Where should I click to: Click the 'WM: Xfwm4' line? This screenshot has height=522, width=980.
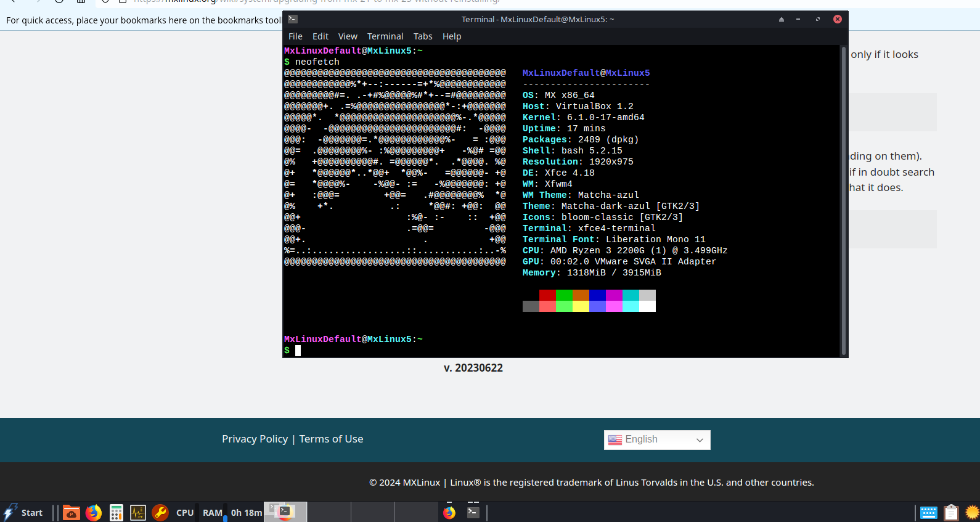pyautogui.click(x=547, y=184)
